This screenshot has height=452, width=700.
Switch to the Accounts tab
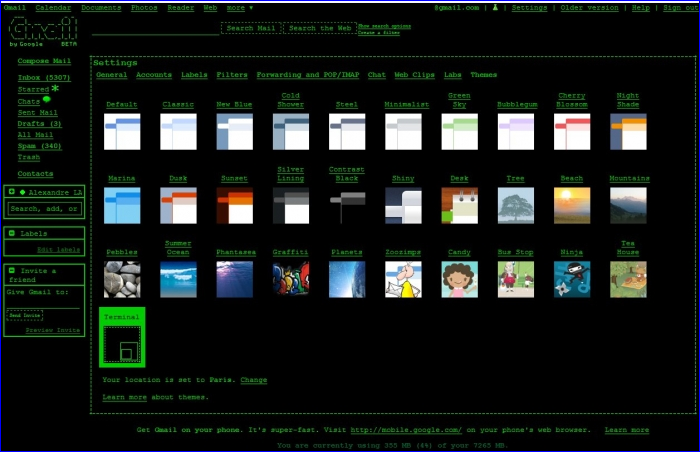[x=154, y=75]
